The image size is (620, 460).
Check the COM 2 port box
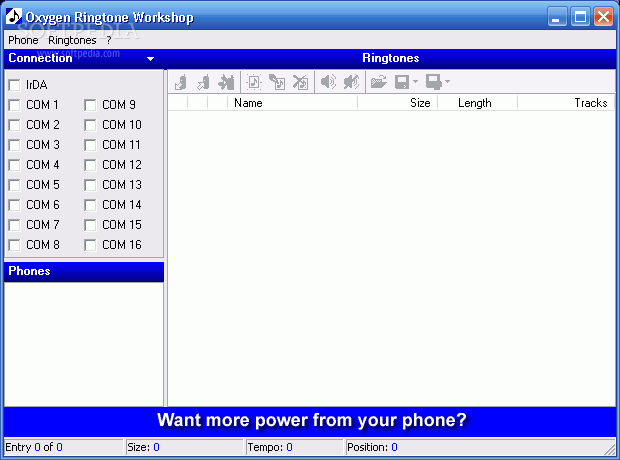pyautogui.click(x=14, y=125)
